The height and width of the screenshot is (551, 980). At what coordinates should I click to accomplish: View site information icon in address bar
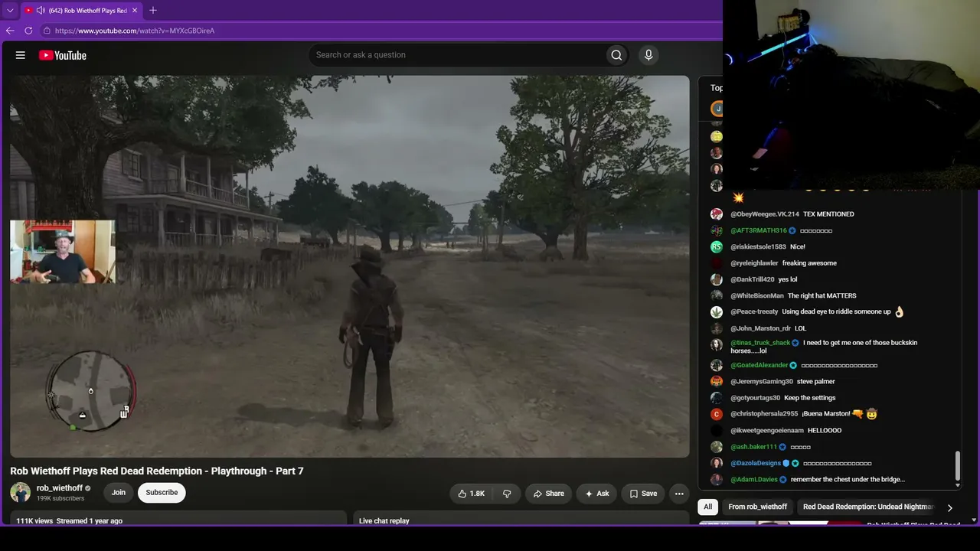(x=47, y=31)
